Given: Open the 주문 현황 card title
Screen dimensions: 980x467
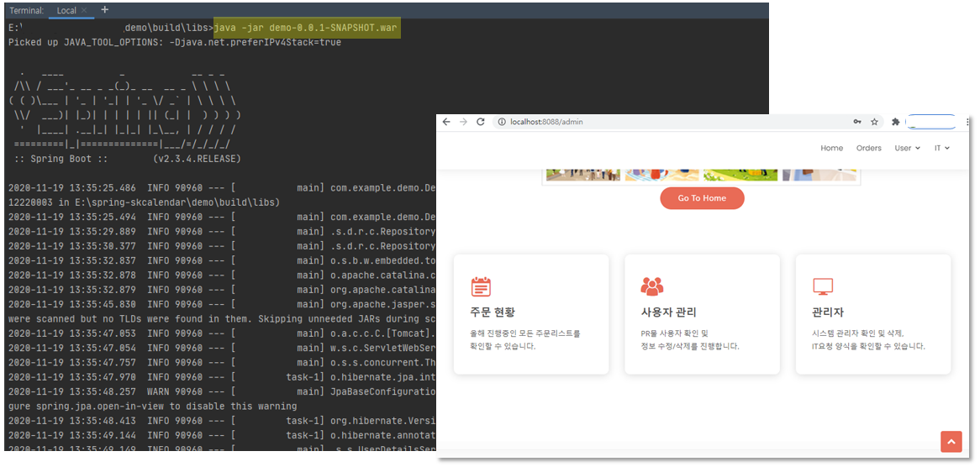Looking at the screenshot, I should pos(493,312).
